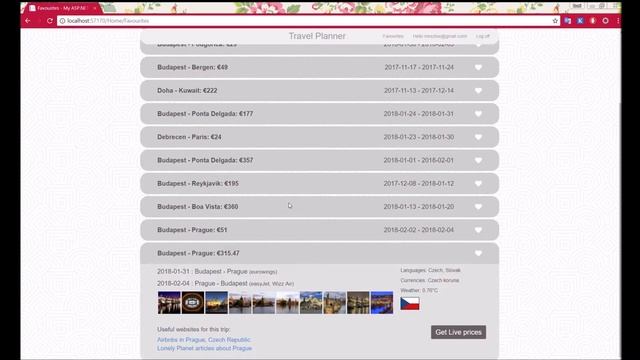Reload the page with refresh icon
Viewport: 640px width, 360px height.
pyautogui.click(x=50, y=21)
